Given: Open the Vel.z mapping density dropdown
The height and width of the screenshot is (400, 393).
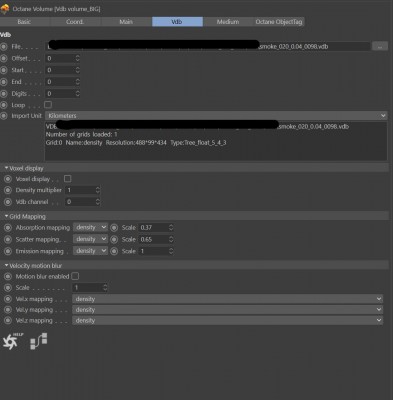Looking at the screenshot, I should pyautogui.click(x=227, y=320).
